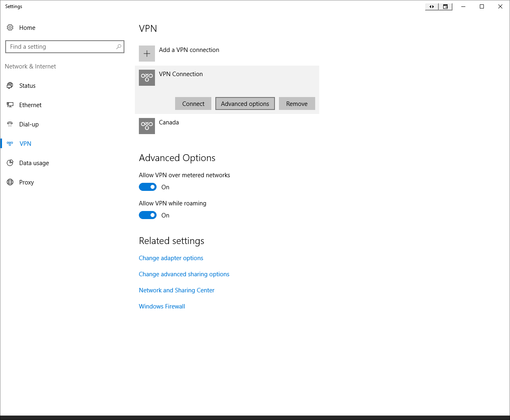Go to Home settings
510x420 pixels.
27,28
